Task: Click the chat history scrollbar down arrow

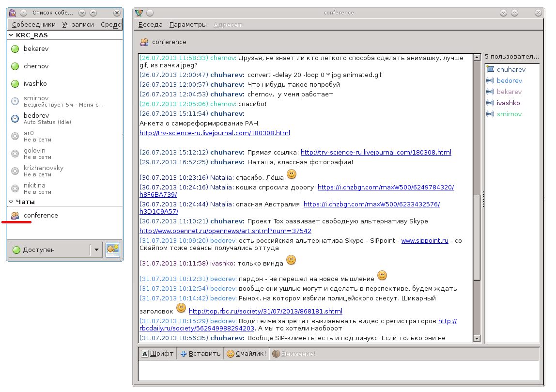Action: [477, 339]
